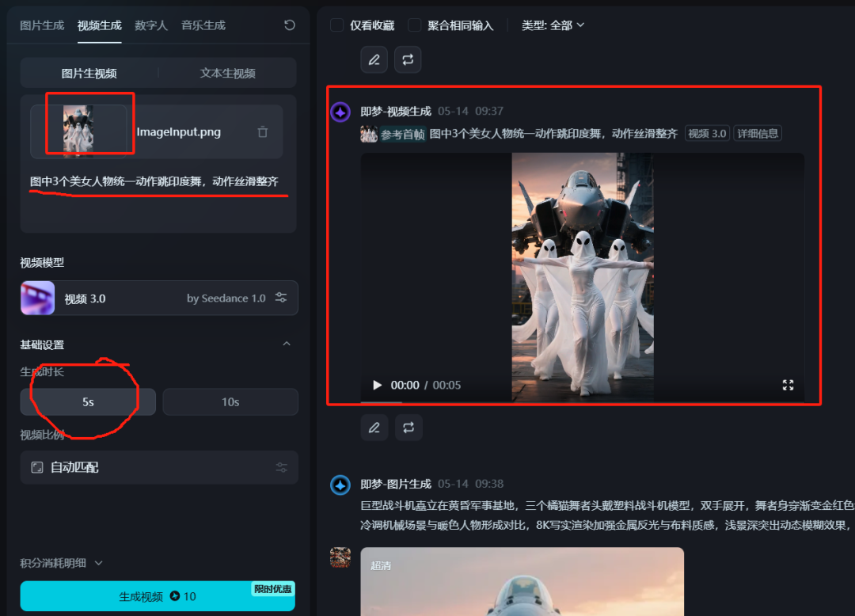This screenshot has width=855, height=616.
Task: Open aspect ratio options beside 自动匹配
Action: coord(281,467)
